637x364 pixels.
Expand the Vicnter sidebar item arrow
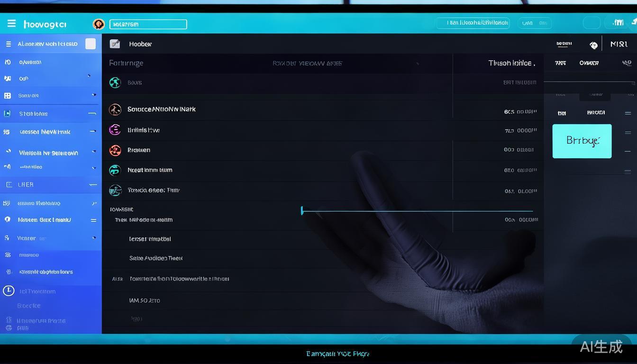click(x=94, y=238)
